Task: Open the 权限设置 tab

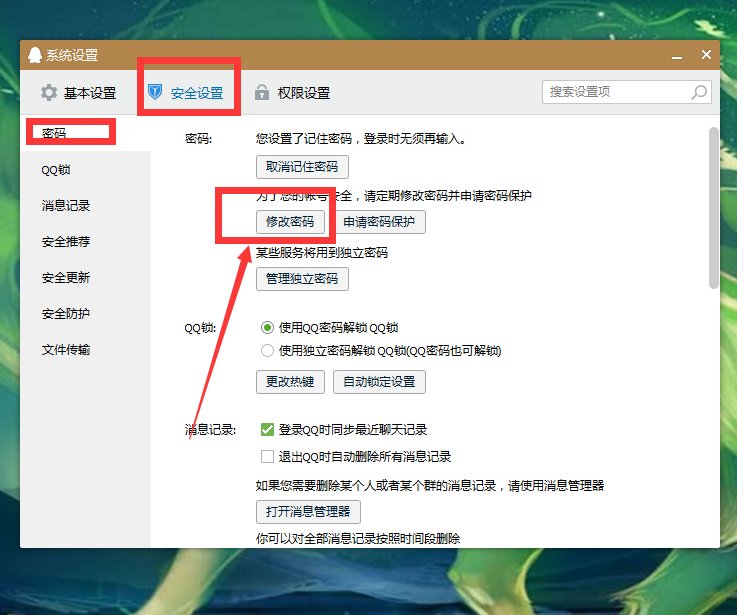Action: click(x=292, y=93)
